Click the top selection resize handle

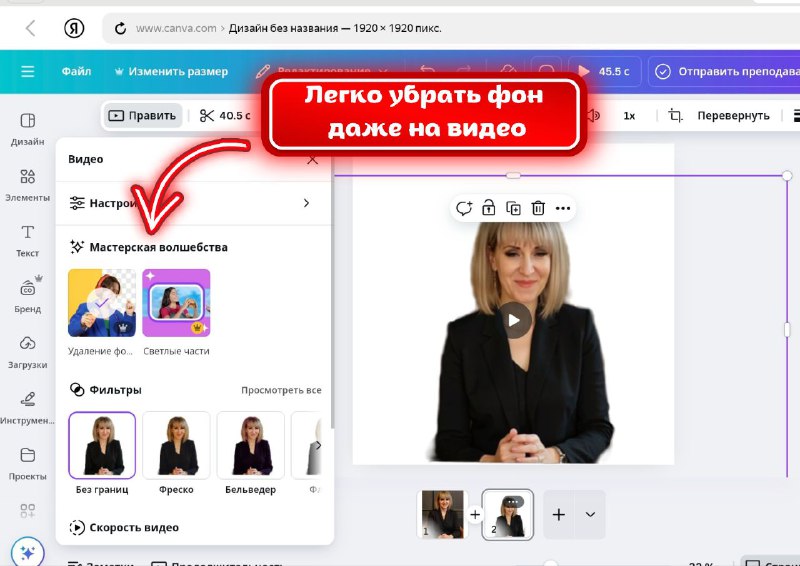513,176
